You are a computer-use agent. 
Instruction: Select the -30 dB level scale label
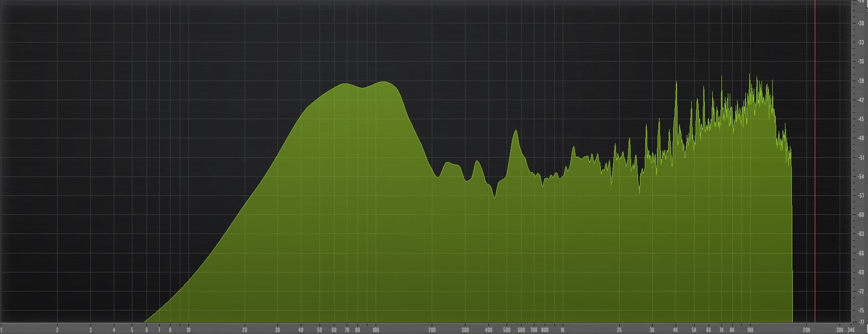click(860, 23)
